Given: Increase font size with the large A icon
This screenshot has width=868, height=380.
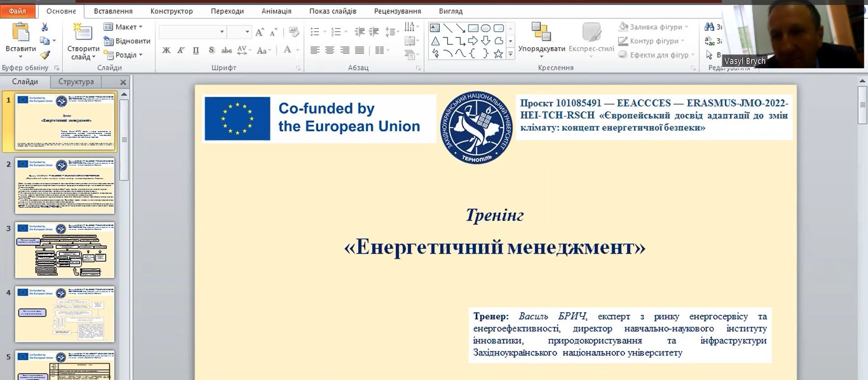Looking at the screenshot, I should [x=259, y=32].
